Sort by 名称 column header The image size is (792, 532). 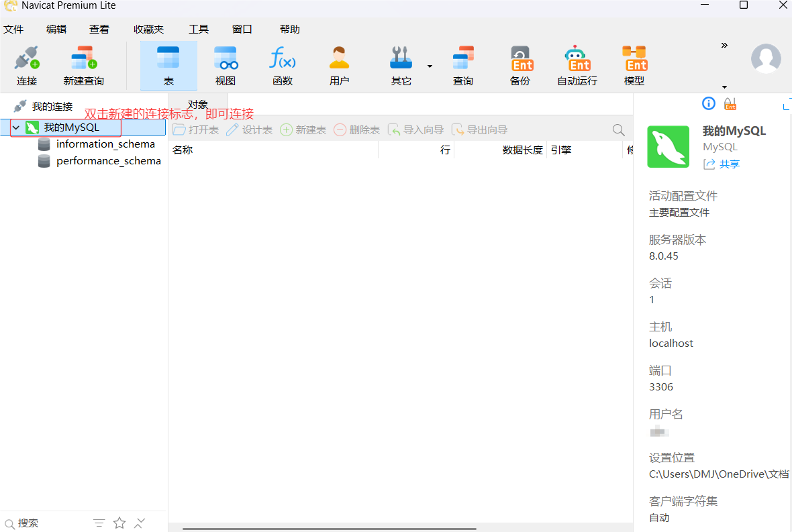[x=273, y=150]
